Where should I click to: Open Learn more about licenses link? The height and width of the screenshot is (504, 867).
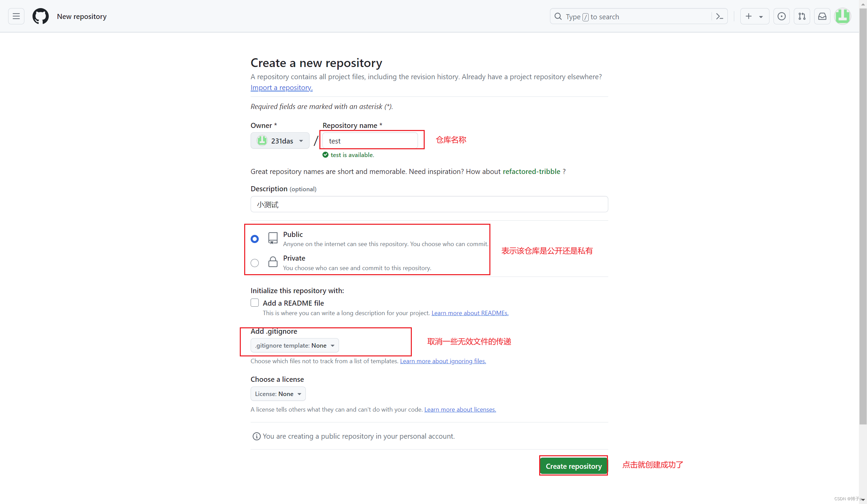pyautogui.click(x=460, y=409)
